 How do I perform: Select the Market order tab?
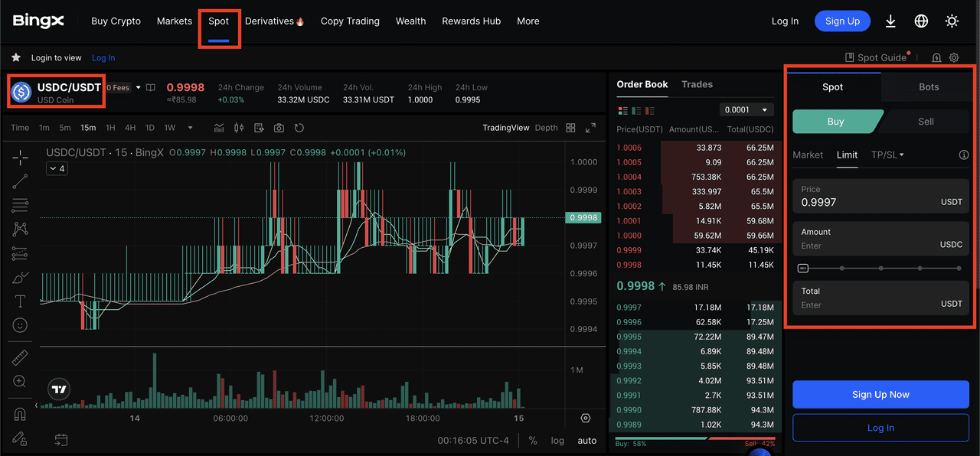click(x=808, y=155)
